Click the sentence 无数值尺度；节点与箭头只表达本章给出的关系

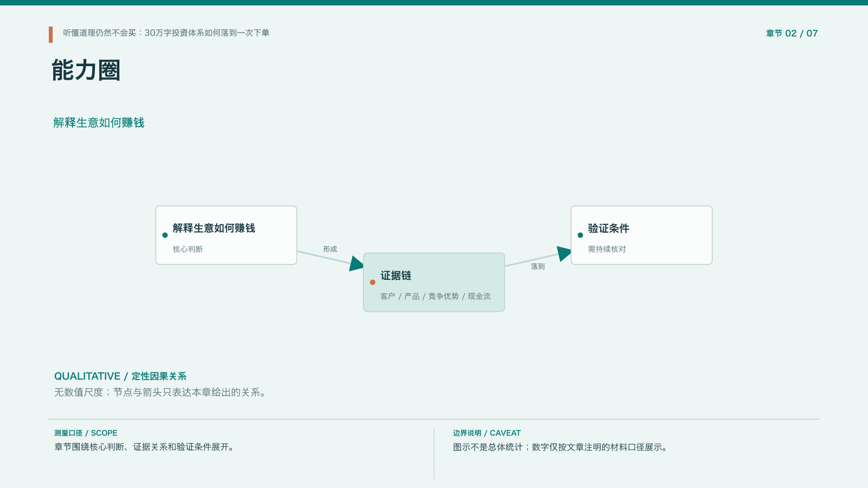click(x=160, y=392)
